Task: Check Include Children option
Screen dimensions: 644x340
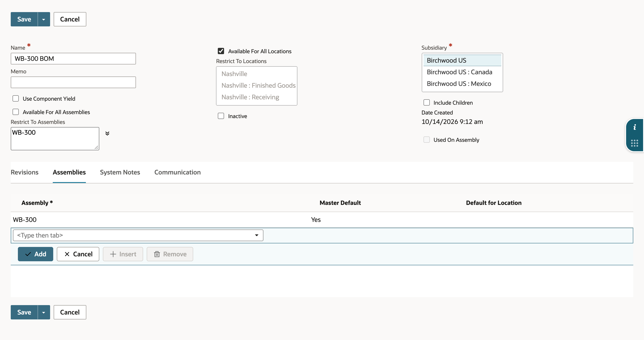Action: 426,102
